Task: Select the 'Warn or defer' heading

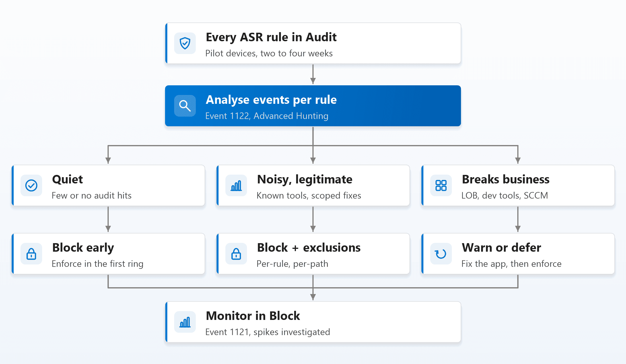Action: point(501,248)
